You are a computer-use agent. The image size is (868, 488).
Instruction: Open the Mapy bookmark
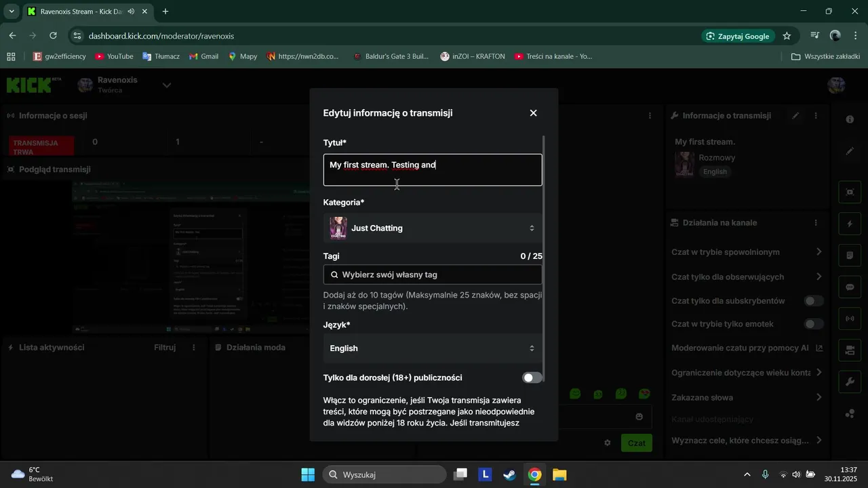tap(243, 56)
